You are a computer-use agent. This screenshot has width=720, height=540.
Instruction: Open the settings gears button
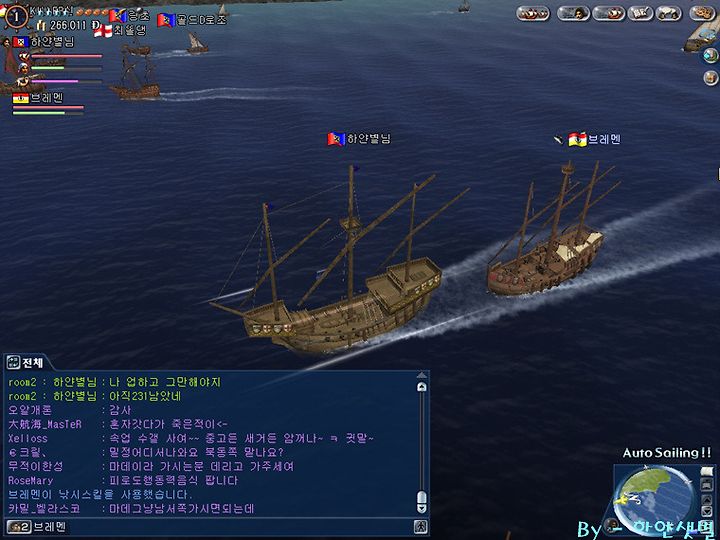tap(703, 13)
